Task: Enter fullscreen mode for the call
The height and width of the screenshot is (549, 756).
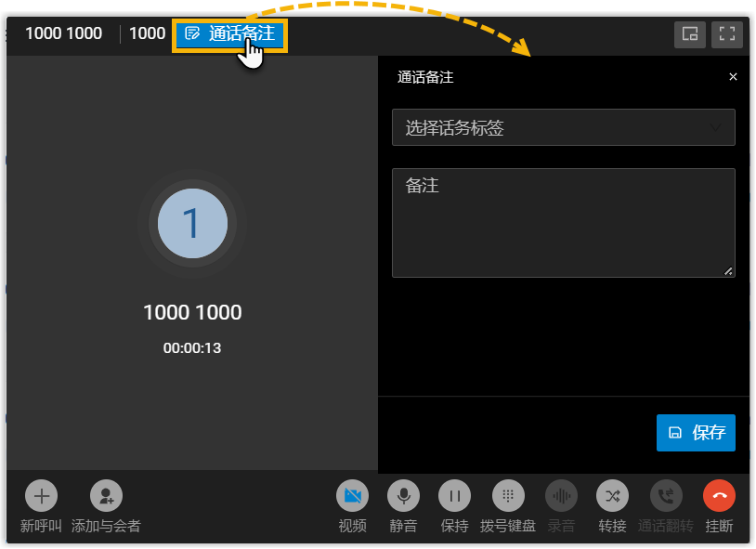Action: coord(727,34)
